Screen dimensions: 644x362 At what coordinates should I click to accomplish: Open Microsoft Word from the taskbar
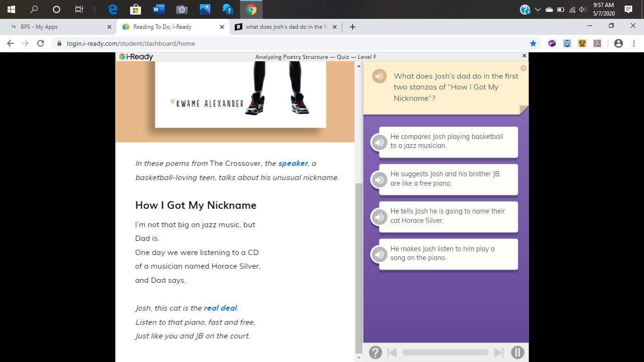[x=159, y=9]
